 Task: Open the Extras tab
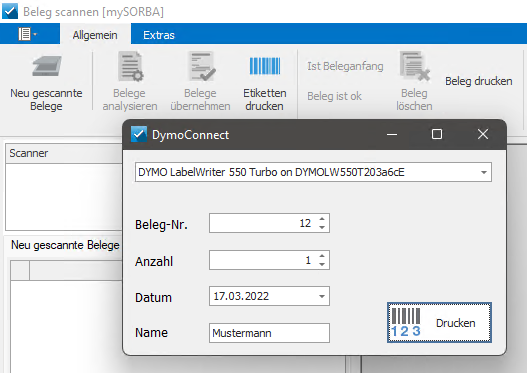(159, 35)
